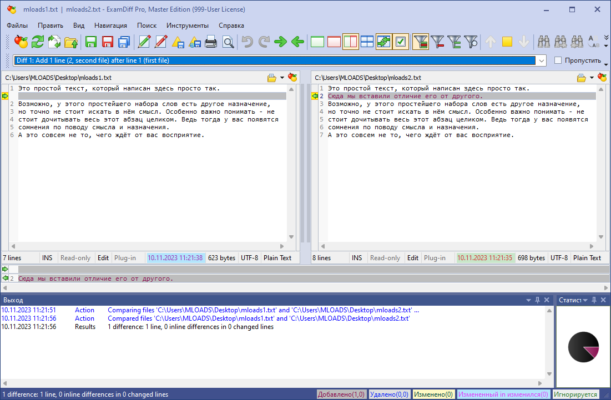Image resolution: width=611 pixels, height=400 pixels.
Task: Save the first file with green floppy icon
Action: [x=91, y=42]
